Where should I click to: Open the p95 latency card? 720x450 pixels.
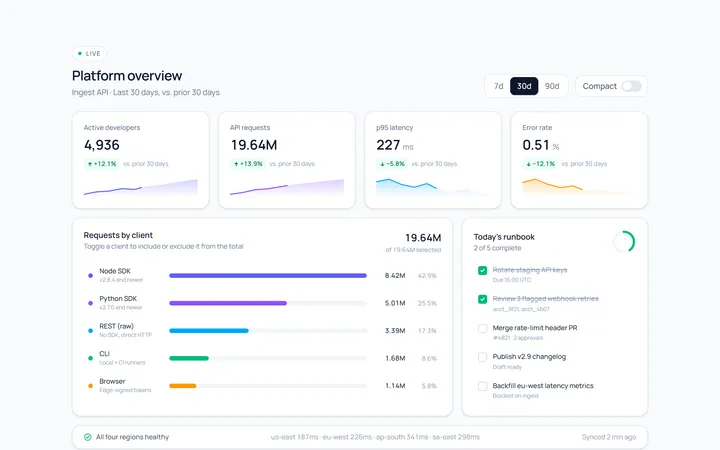click(x=433, y=160)
